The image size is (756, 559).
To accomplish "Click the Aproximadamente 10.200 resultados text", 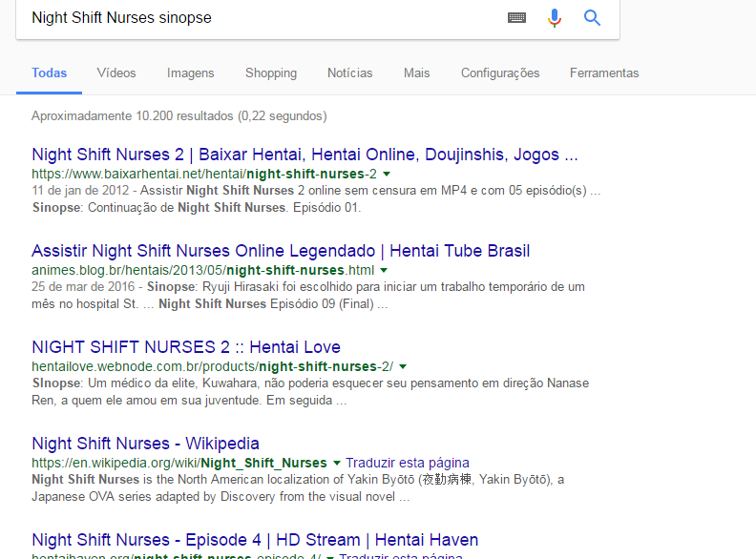I will [179, 116].
